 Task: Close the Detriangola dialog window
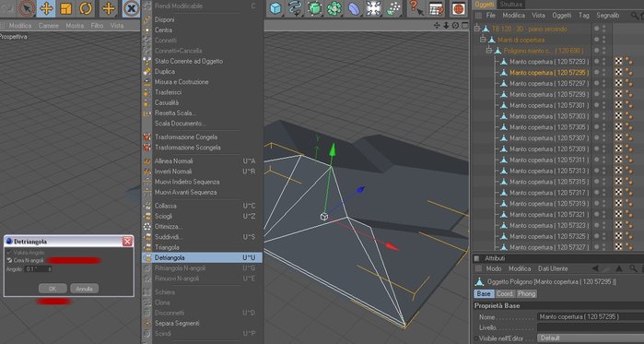click(x=127, y=242)
